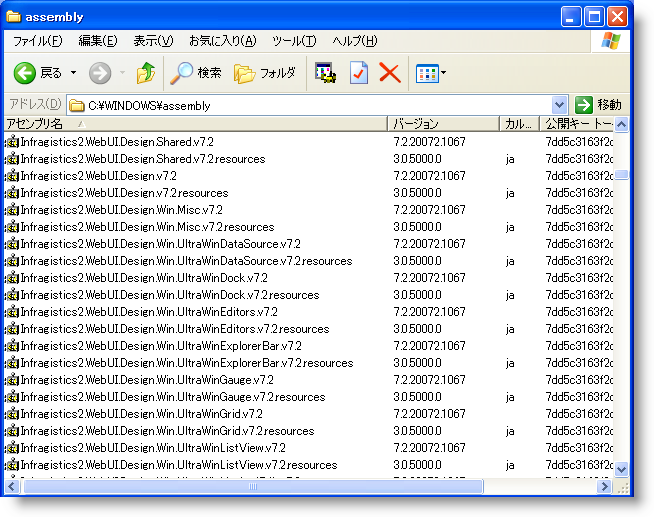Open the Search (検索) pane
This screenshot has height=517, width=654.
click(196, 73)
